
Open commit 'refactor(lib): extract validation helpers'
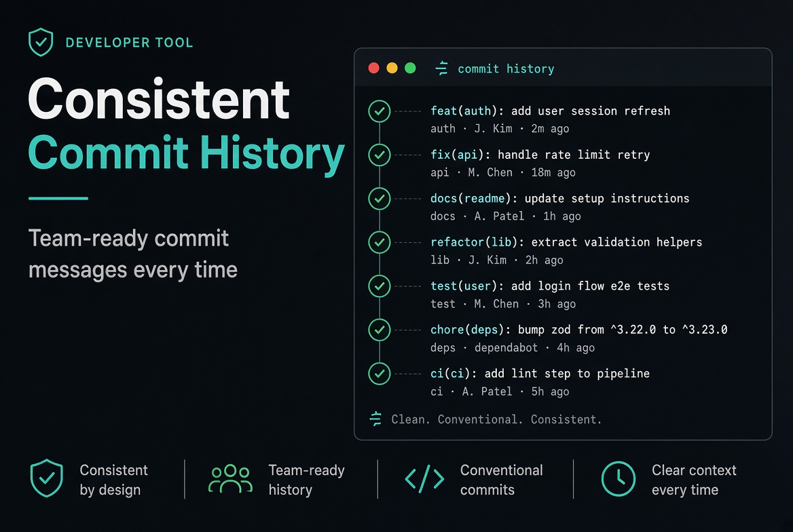click(566, 242)
